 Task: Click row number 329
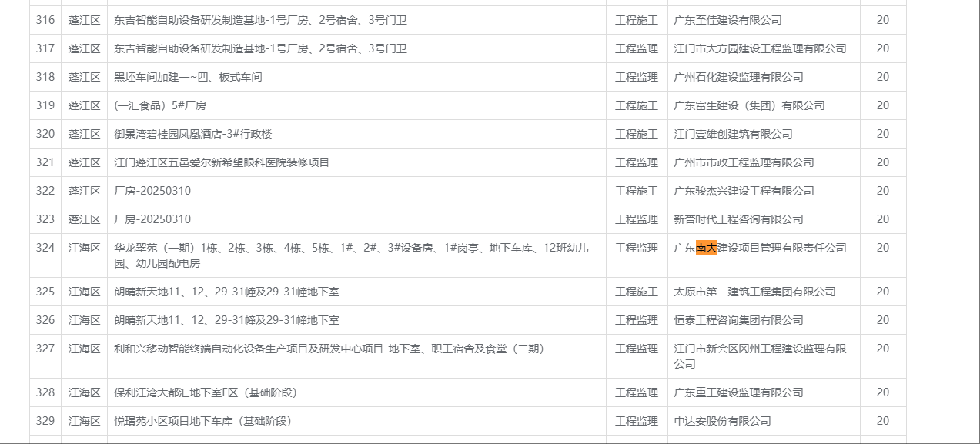tap(45, 421)
